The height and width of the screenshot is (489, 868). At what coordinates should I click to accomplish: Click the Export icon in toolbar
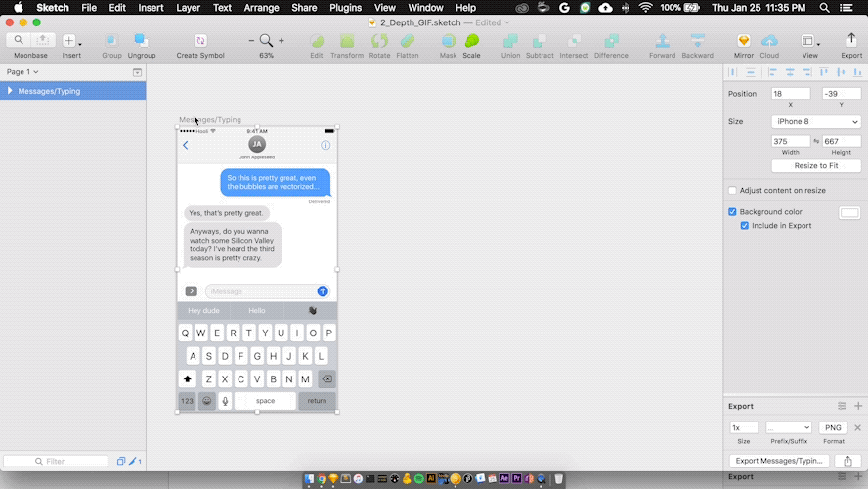(x=851, y=41)
